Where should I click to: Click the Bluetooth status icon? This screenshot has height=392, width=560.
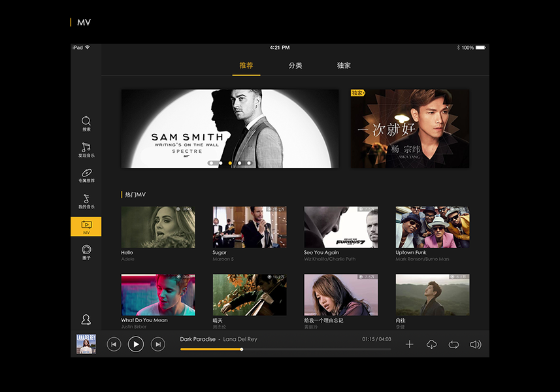tap(458, 48)
